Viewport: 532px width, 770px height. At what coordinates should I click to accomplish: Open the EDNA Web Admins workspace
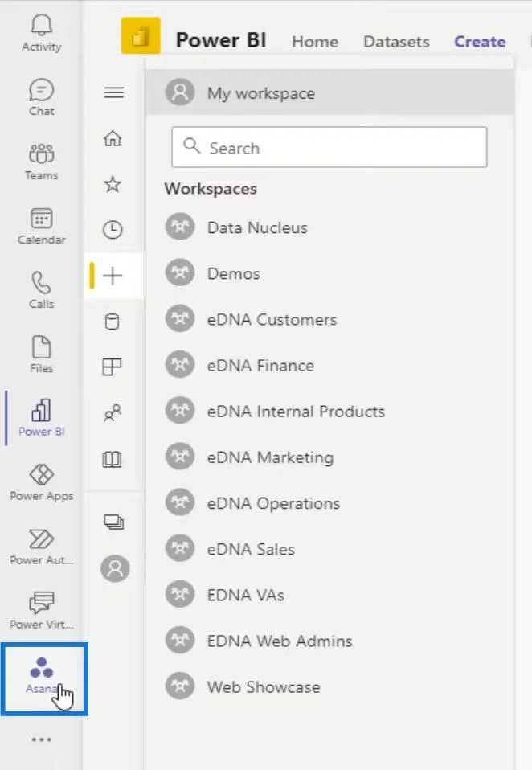coord(329,641)
